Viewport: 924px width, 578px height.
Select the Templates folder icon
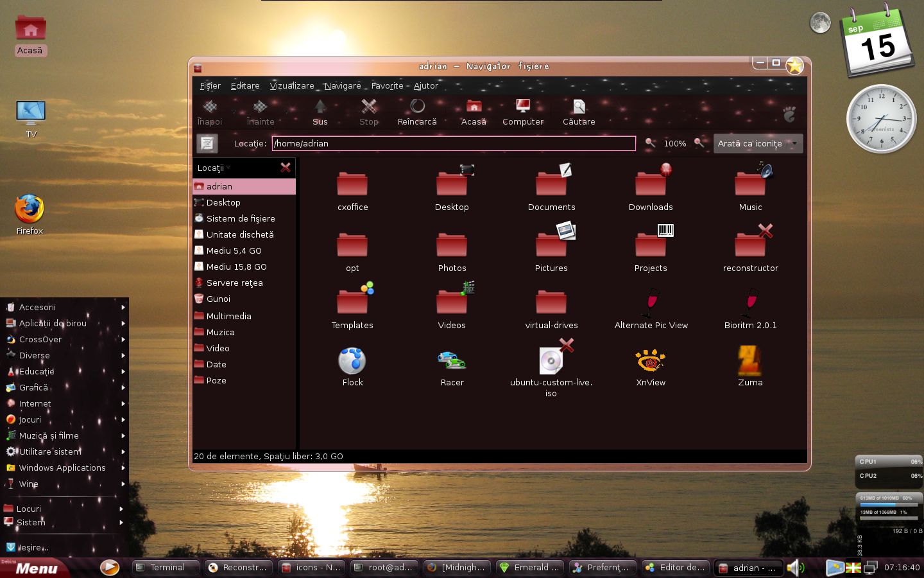pos(354,298)
